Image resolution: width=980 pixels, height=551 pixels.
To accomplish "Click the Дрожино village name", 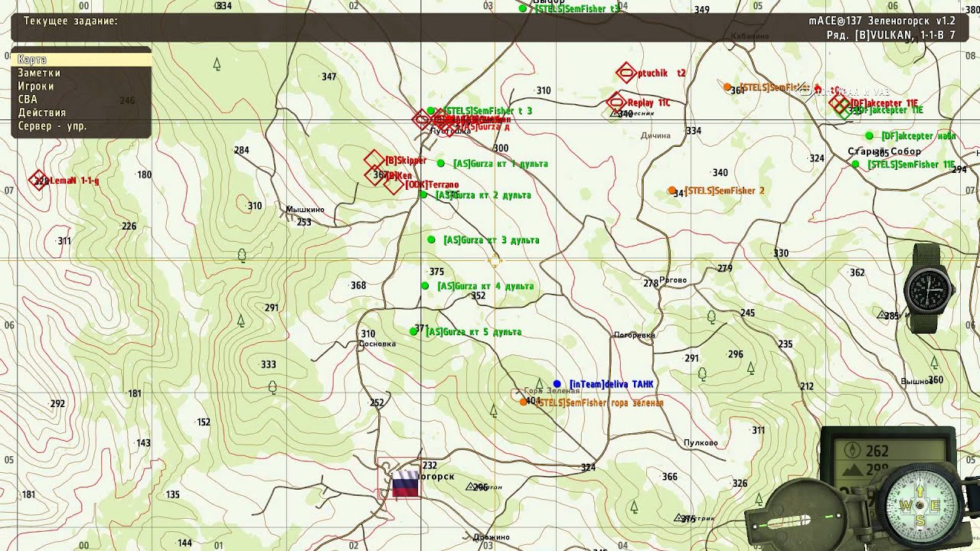I will tap(492, 537).
